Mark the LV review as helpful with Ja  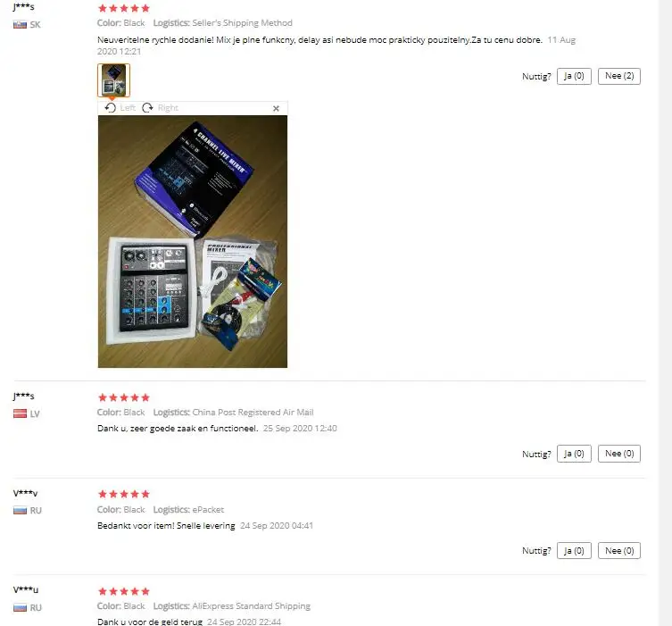coord(574,454)
